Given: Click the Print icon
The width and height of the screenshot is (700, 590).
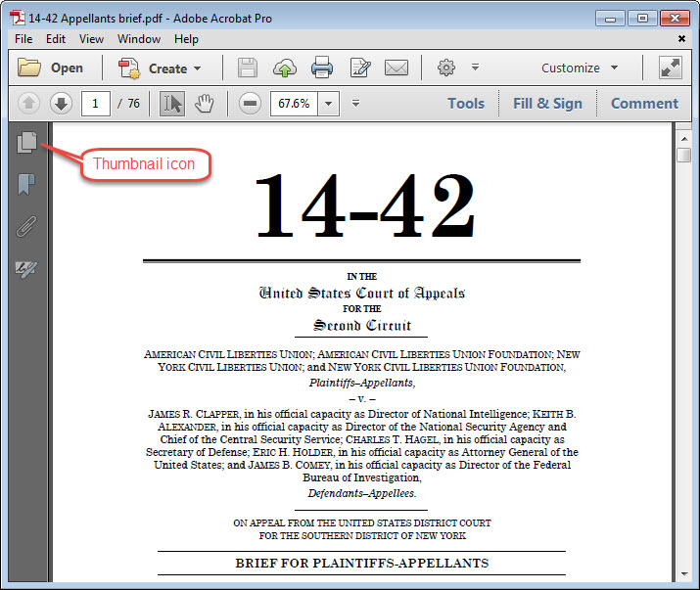Looking at the screenshot, I should pyautogui.click(x=322, y=68).
